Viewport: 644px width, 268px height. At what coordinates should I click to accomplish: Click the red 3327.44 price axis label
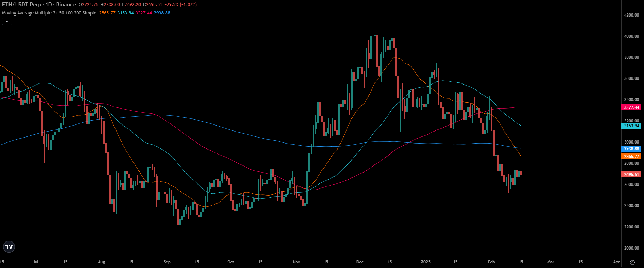631,107
